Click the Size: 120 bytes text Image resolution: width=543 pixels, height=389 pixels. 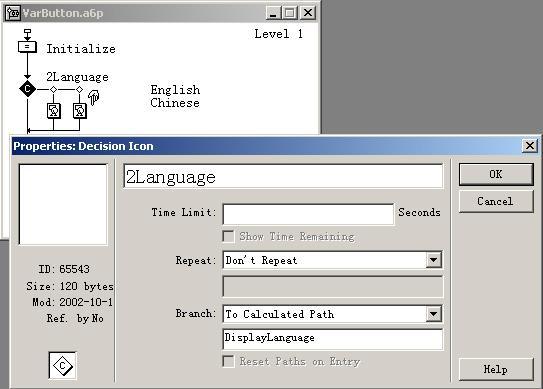pos(70,286)
